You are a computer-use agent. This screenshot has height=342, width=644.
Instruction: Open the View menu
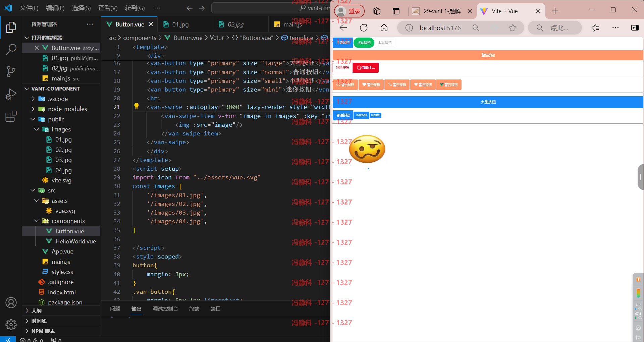pyautogui.click(x=108, y=8)
